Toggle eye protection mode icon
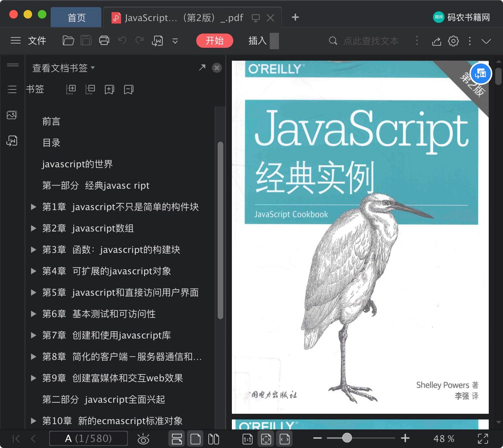The image size is (503, 448). pos(143,439)
